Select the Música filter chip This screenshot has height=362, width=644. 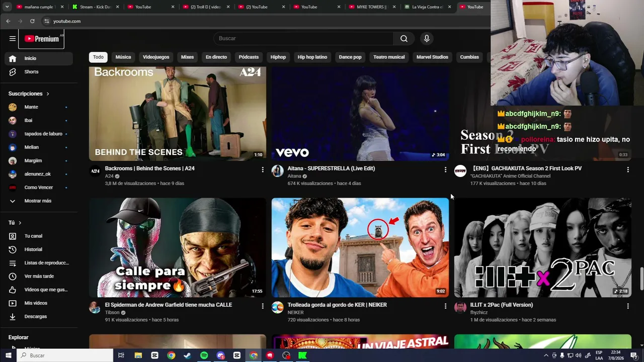[123, 57]
